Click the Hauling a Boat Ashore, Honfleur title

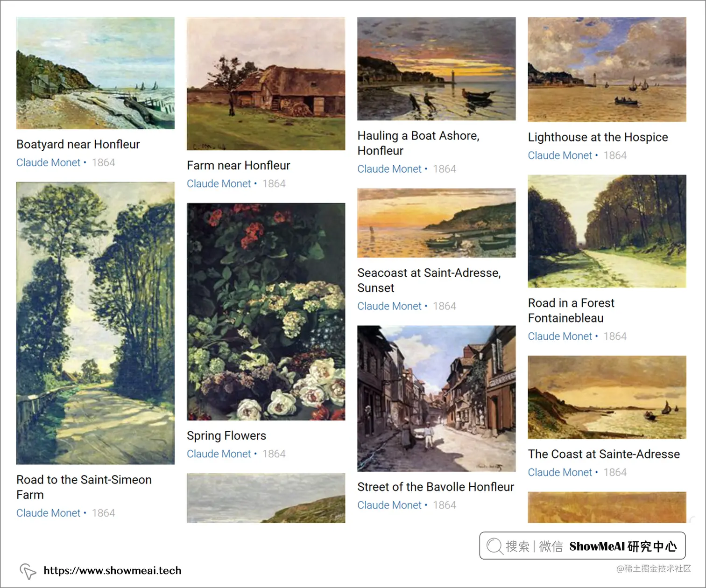pyautogui.click(x=418, y=143)
